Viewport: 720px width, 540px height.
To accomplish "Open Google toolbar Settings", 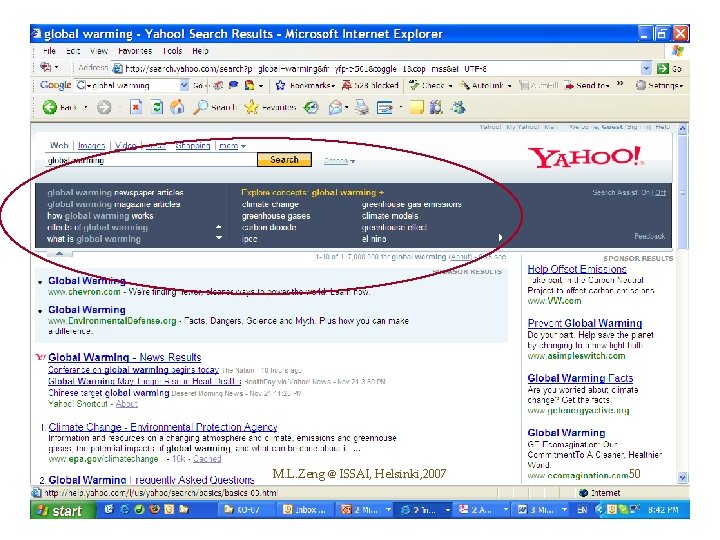I will tap(660, 85).
